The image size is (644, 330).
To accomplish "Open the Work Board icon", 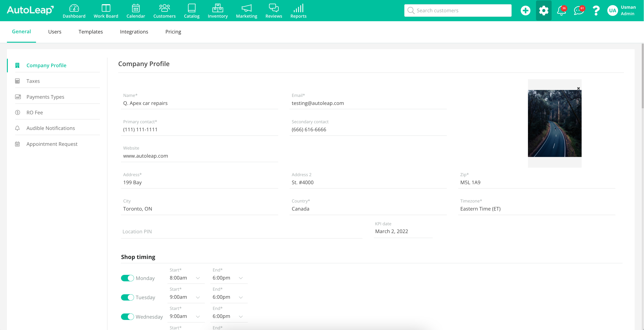I will click(x=106, y=8).
